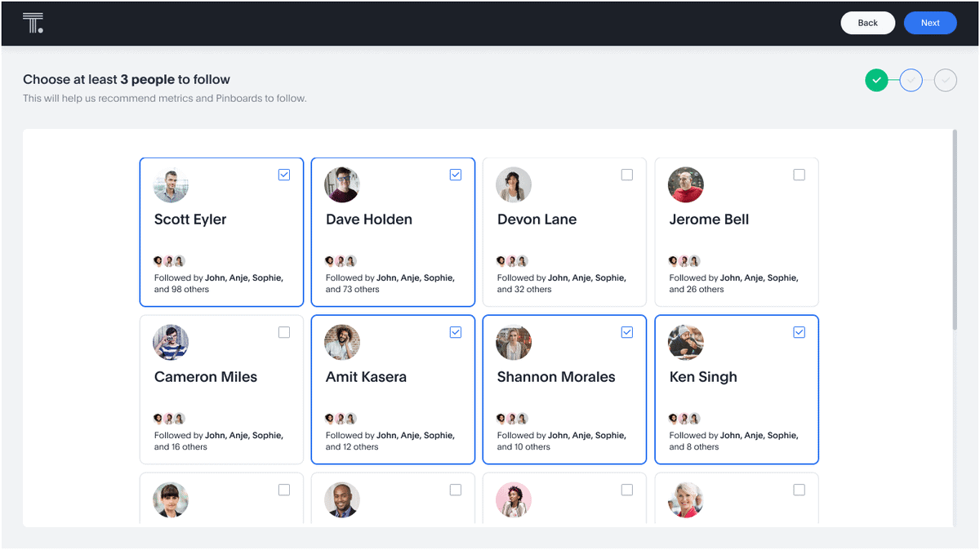Click avatar on card below Cameron Miles
The image size is (980, 550).
point(171,500)
